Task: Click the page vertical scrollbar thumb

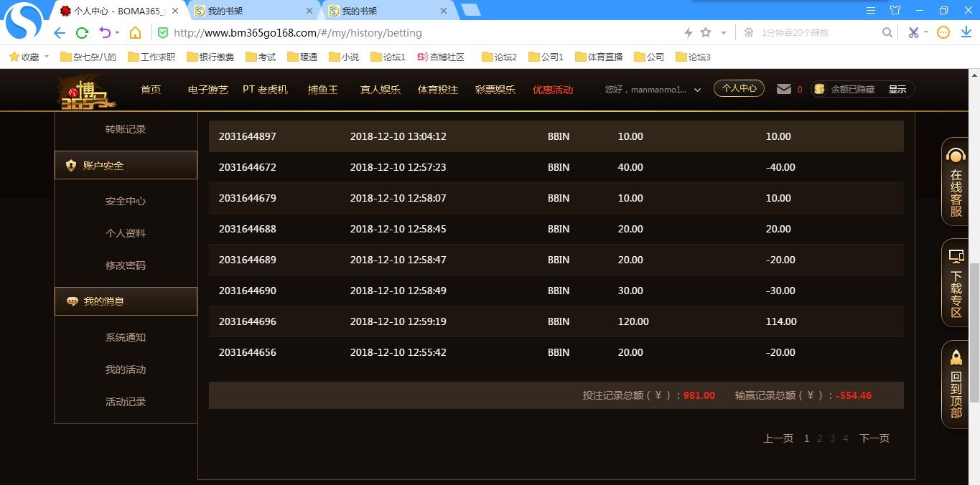Action: coord(974,332)
